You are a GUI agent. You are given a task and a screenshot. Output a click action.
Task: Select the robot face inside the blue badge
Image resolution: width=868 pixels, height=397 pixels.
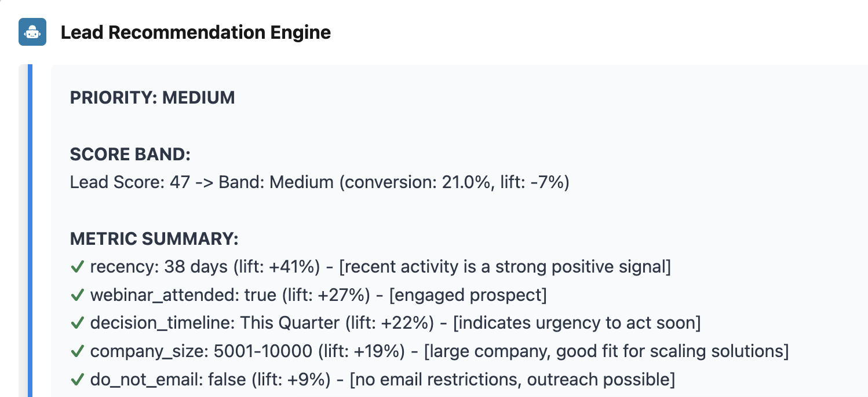tap(32, 32)
